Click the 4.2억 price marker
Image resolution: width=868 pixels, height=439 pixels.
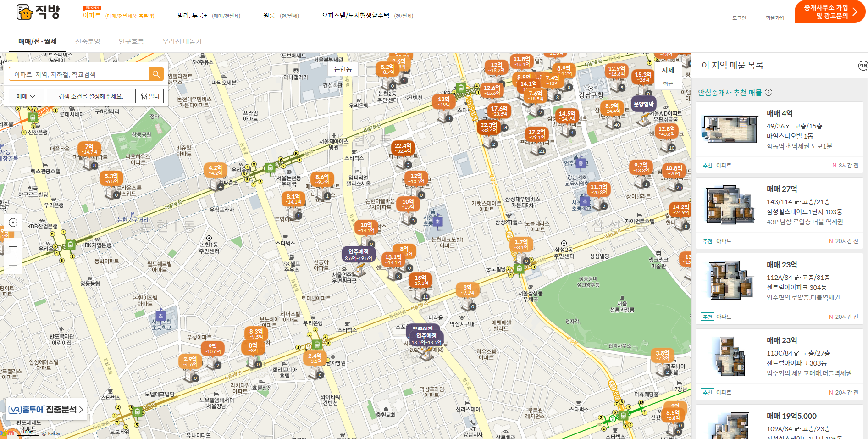point(215,170)
